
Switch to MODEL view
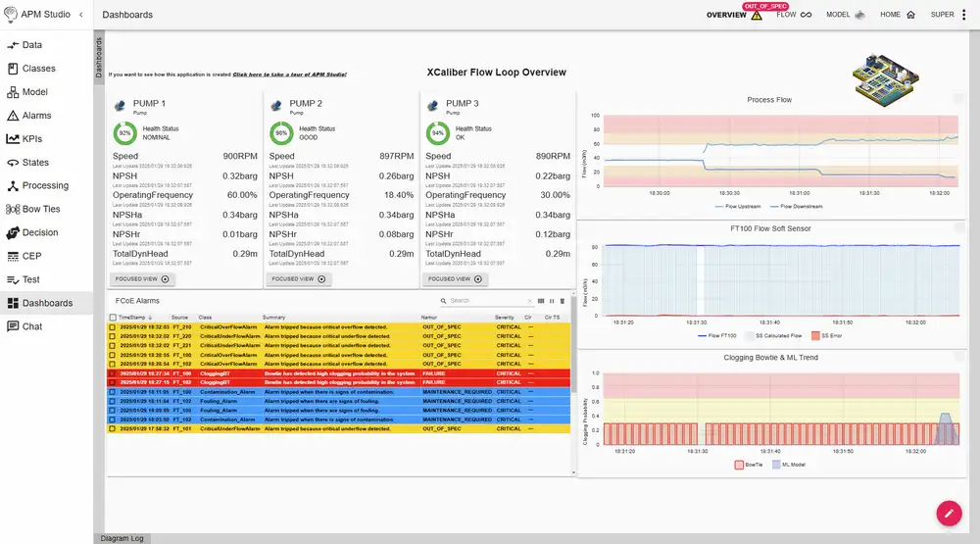coord(838,15)
